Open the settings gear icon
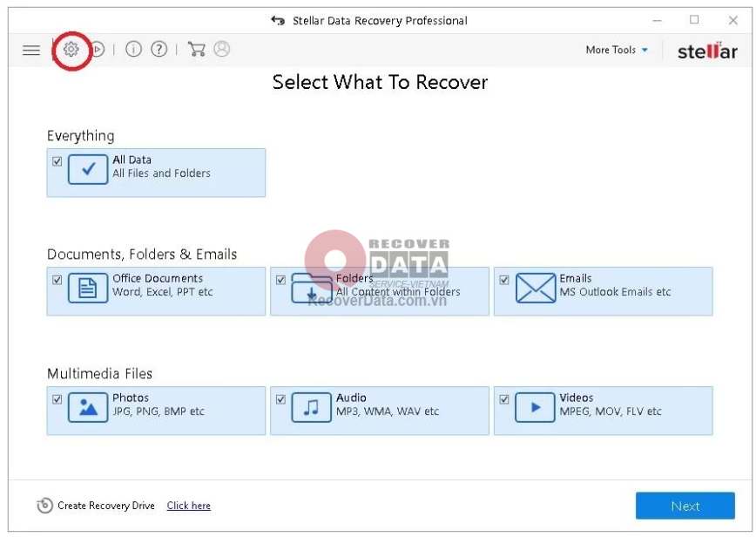This screenshot has height=537, width=756. click(71, 49)
